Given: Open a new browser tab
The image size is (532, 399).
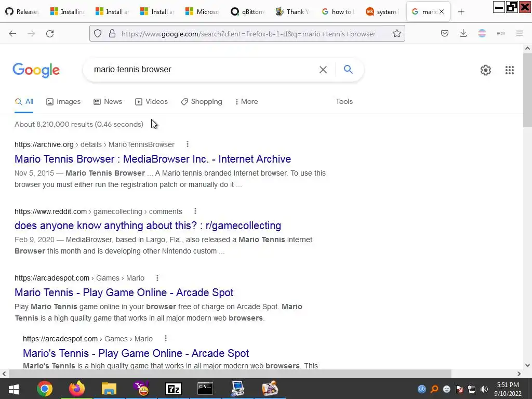Looking at the screenshot, I should (461, 12).
